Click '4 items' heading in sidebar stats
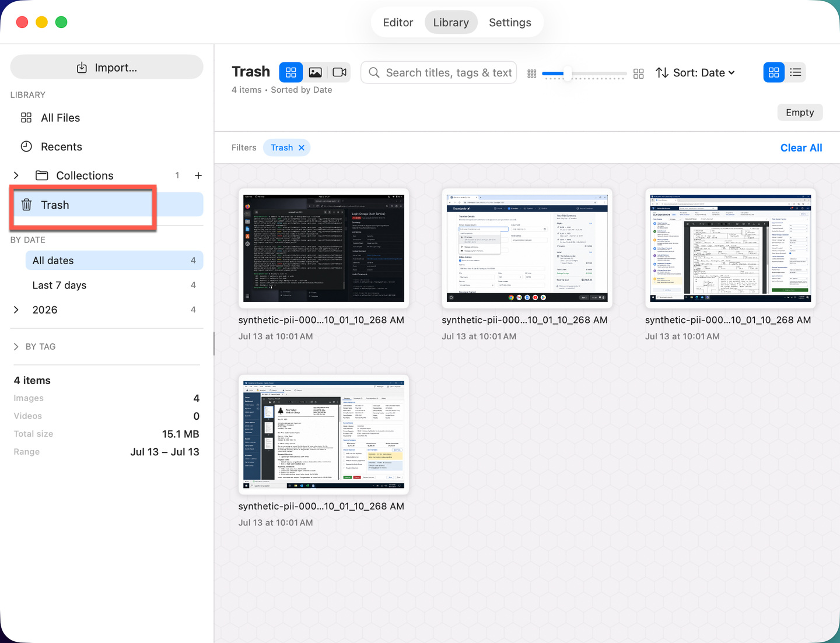Viewport: 840px width, 643px height. (32, 381)
